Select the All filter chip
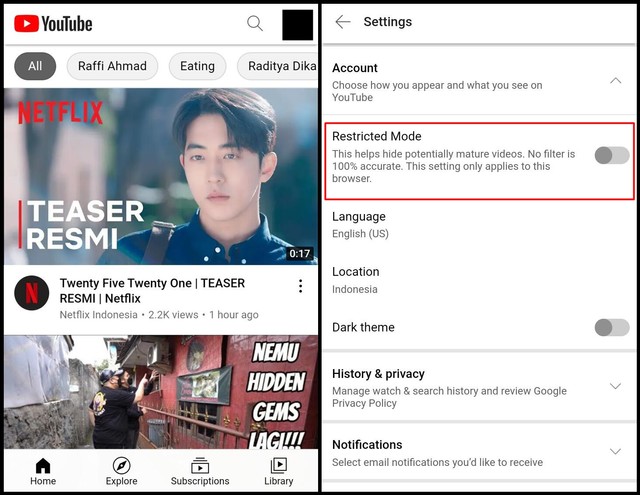Viewport: 640px width, 495px height. pyautogui.click(x=35, y=66)
